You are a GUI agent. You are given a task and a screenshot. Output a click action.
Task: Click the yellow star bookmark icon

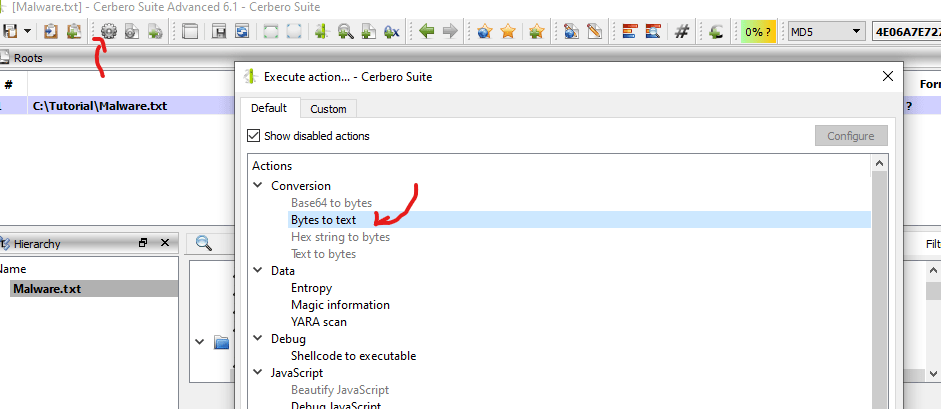pos(508,32)
